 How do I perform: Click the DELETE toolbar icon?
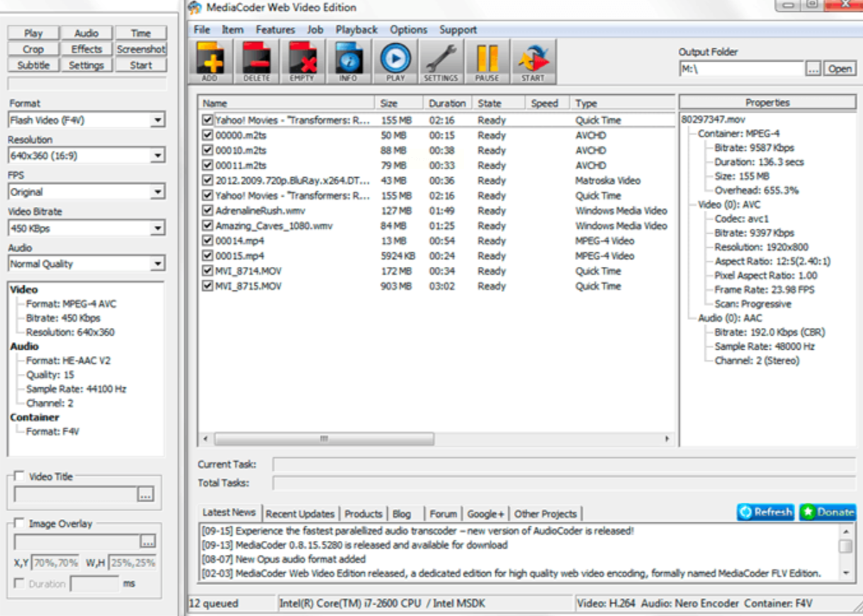click(x=256, y=61)
